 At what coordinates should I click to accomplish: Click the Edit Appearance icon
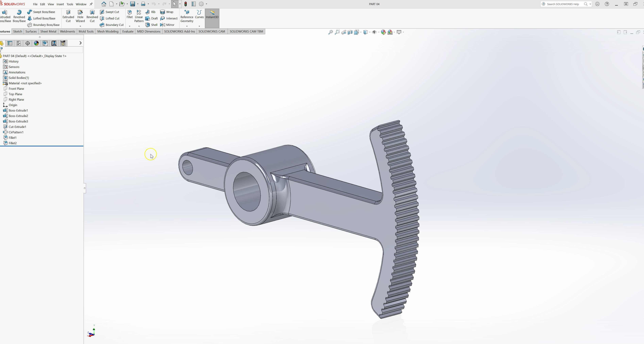[x=383, y=32]
